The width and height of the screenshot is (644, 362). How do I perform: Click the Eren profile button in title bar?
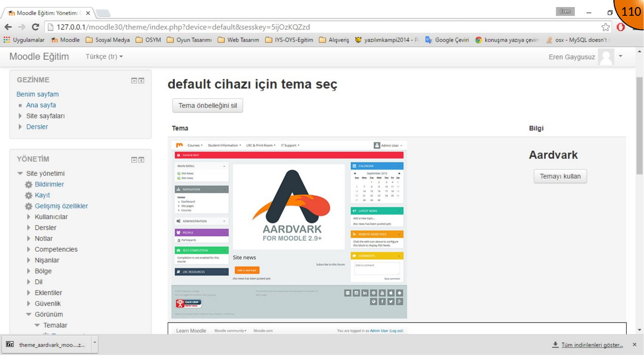click(x=565, y=11)
